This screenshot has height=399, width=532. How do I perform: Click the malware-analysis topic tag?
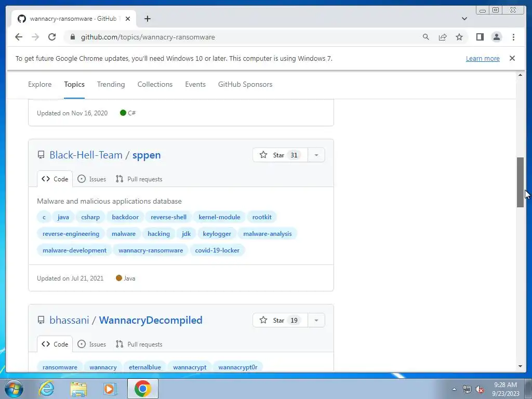(x=268, y=234)
